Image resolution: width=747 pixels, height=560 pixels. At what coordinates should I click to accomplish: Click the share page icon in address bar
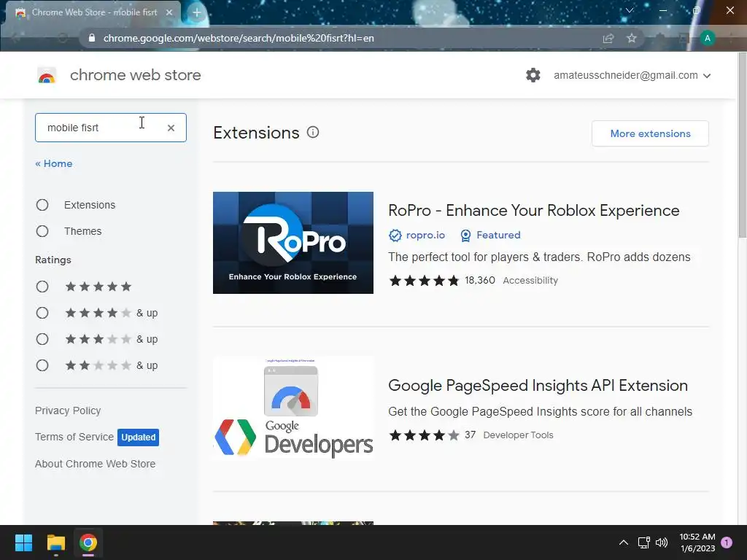pos(608,38)
